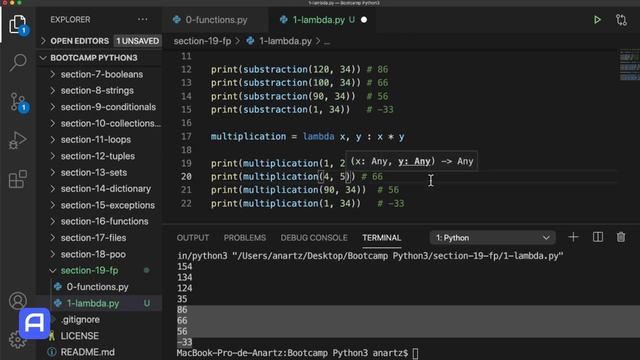Select the 1-lambda.py editor tab
640x360 pixels.
[x=322, y=20]
